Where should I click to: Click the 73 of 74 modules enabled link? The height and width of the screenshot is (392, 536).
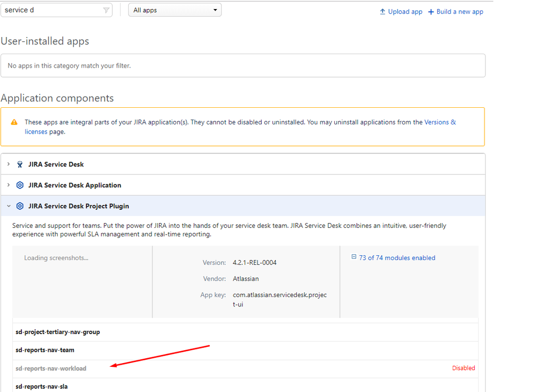(397, 258)
